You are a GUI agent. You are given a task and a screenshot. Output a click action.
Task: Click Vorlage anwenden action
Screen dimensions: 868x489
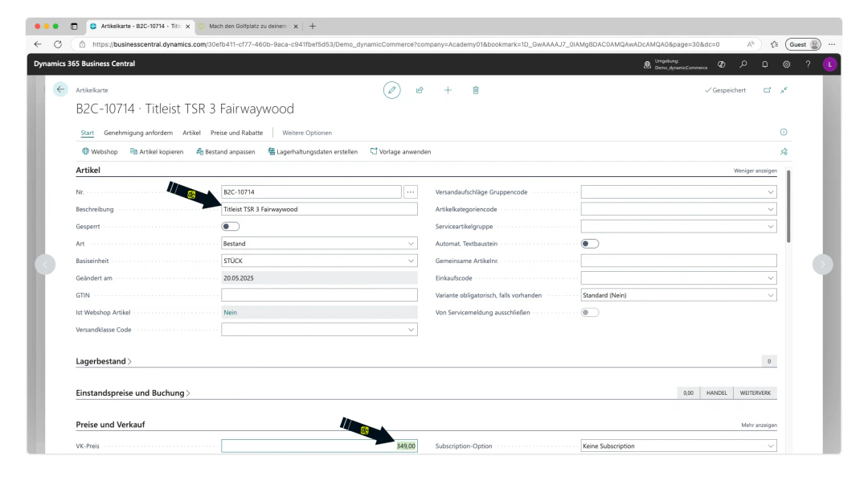pos(401,152)
